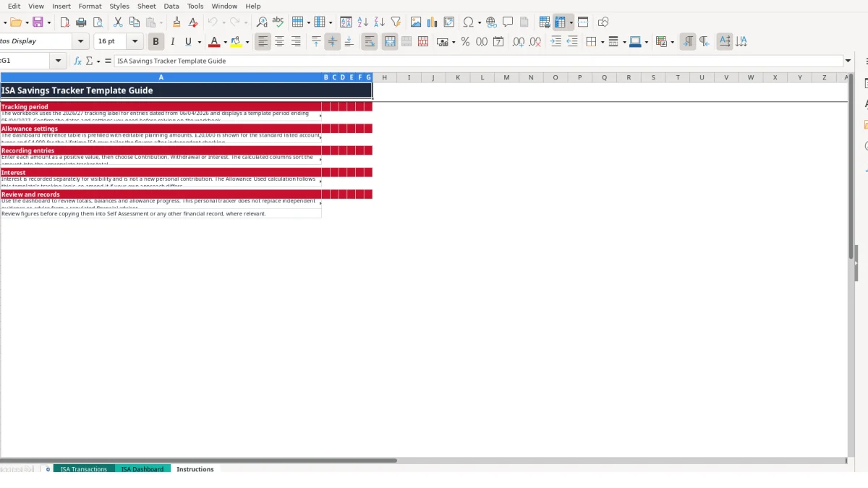
Task: Toggle Bold formatting button
Action: point(156,42)
